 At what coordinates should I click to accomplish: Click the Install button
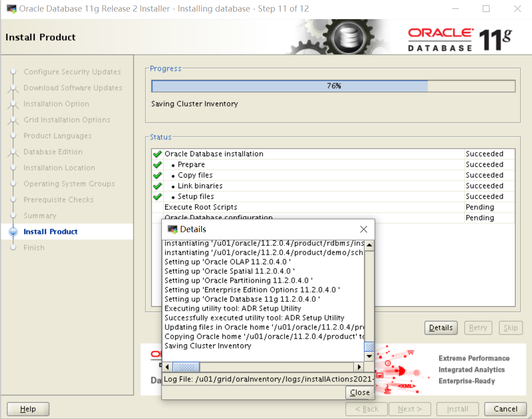[457, 409]
